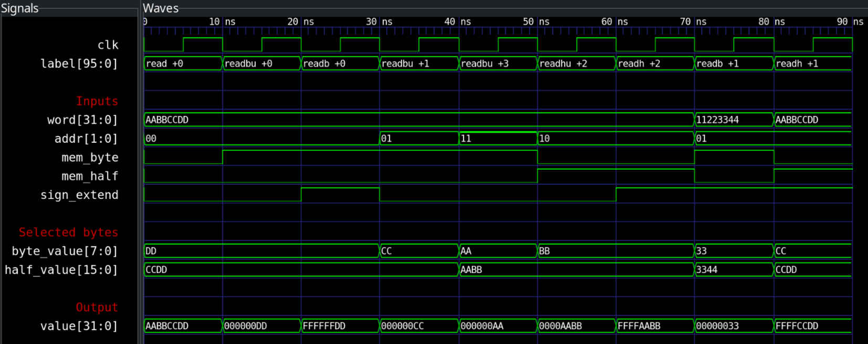
Task: Click the 20 ns time marker
Action: (x=301, y=22)
